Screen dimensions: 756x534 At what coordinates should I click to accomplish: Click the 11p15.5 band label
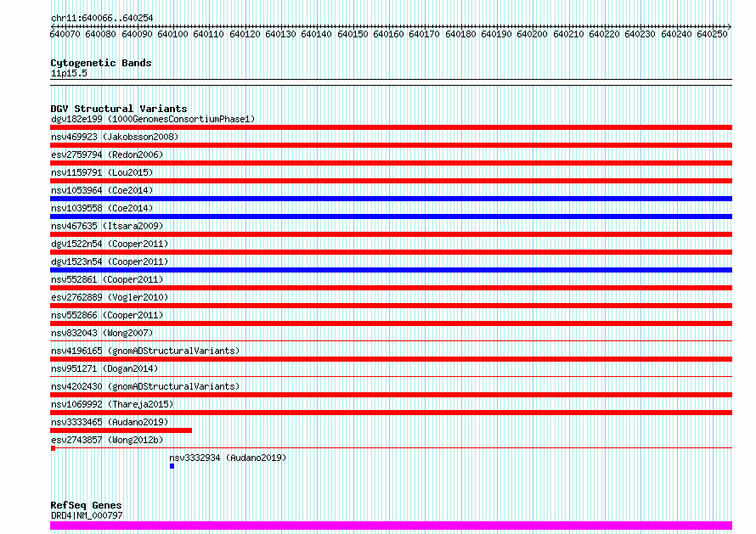coord(69,73)
